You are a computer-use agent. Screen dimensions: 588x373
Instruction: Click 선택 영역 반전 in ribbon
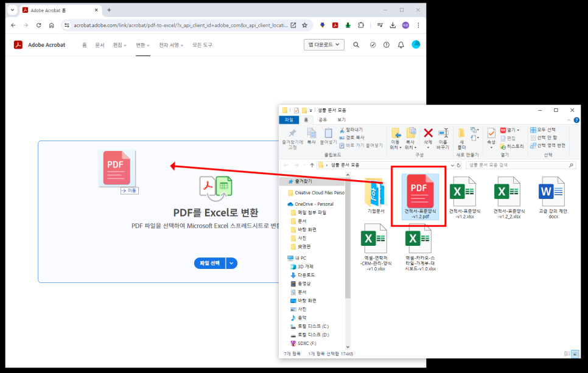[x=548, y=145]
